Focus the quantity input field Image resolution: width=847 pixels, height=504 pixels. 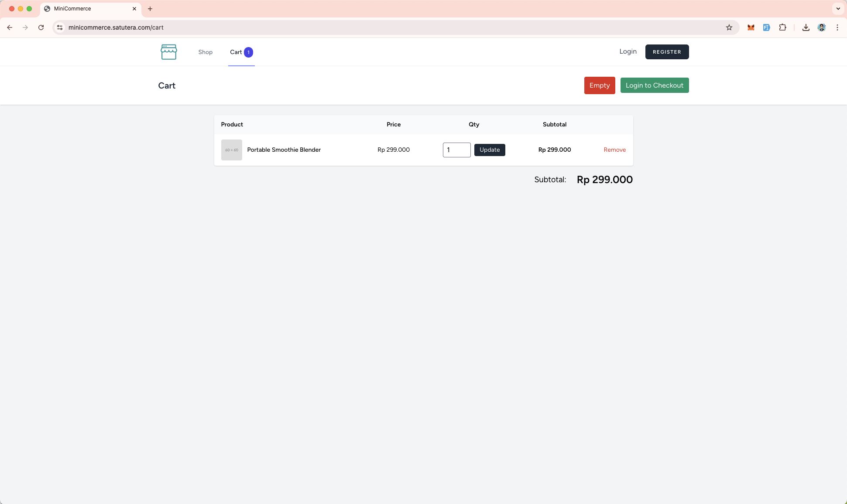[x=456, y=150]
